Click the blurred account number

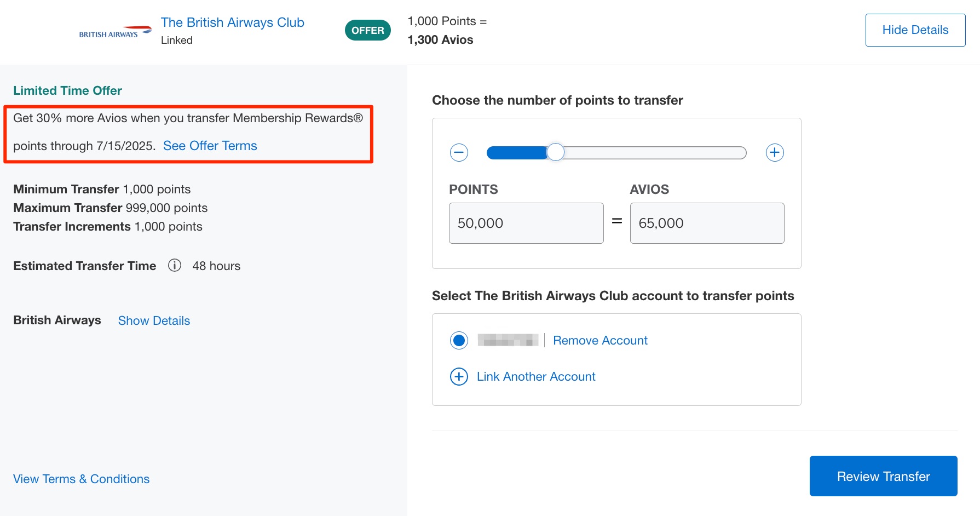[508, 340]
